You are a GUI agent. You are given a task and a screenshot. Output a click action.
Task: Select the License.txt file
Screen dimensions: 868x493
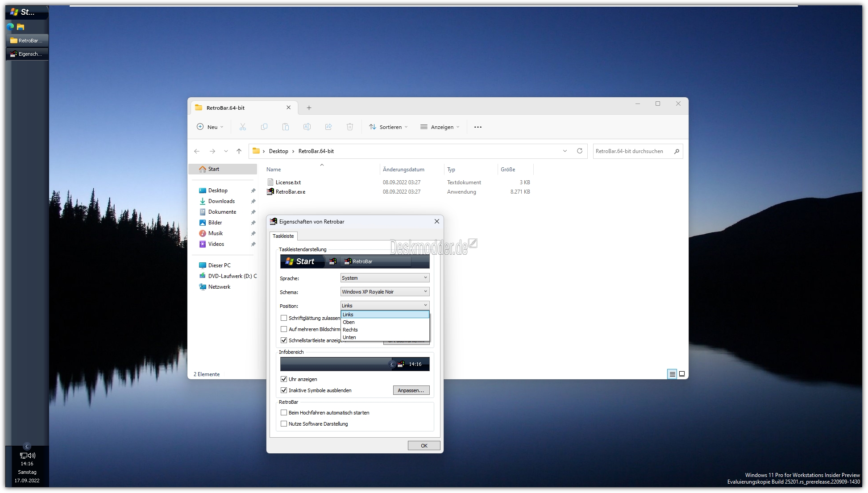pos(288,182)
